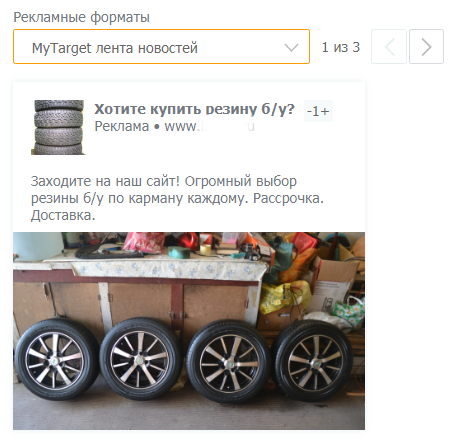This screenshot has width=449, height=443.
Task: Click the cardboard box in the garage photo
Action: [x=334, y=284]
